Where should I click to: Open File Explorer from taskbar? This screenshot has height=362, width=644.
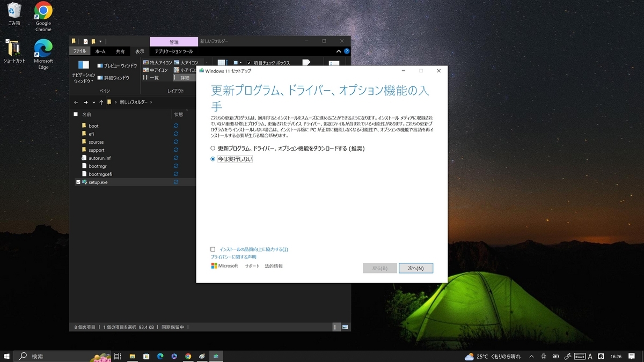tap(132, 356)
